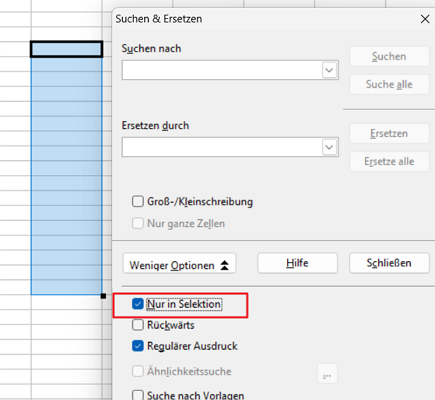435x400 pixels.
Task: Check Suche nach Vorlagen option
Action: click(x=138, y=395)
